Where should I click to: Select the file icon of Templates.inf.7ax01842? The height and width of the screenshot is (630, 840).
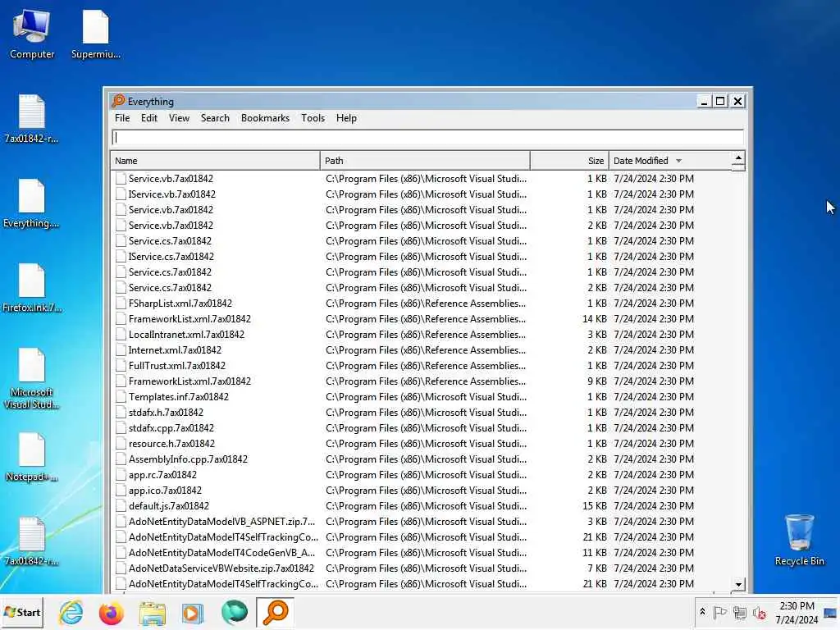[x=121, y=397]
